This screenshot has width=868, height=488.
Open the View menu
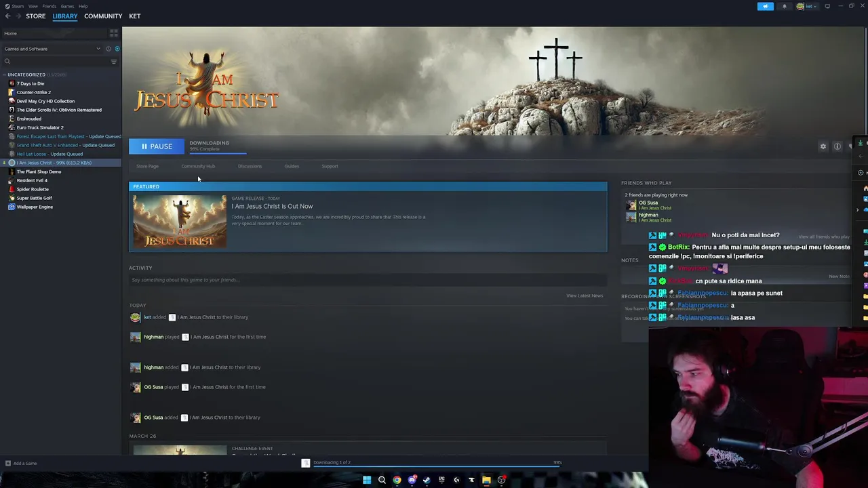click(33, 6)
